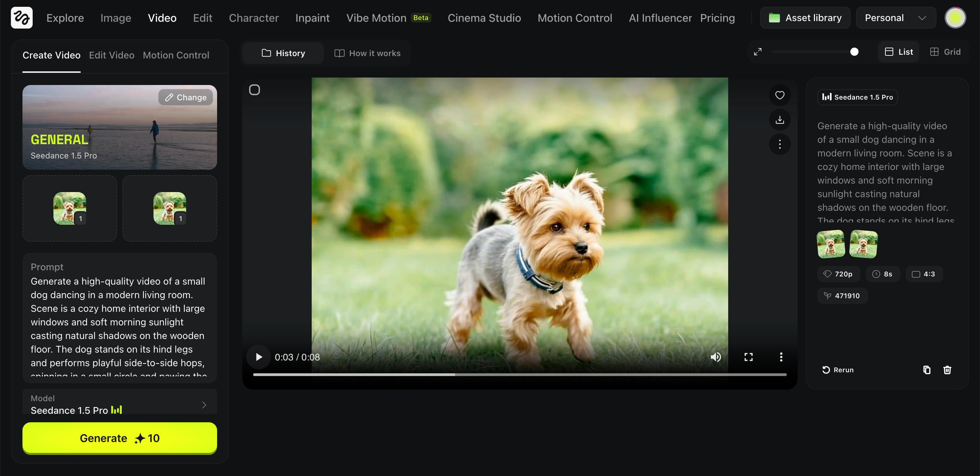Download the generated dog video
The image size is (980, 476).
(780, 120)
